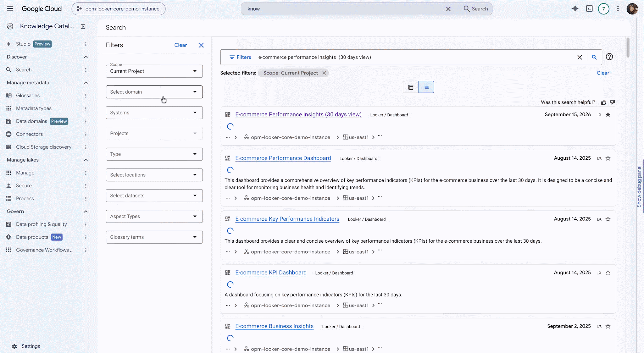
Task: Give thumbs down for search helpfulness
Action: tap(612, 102)
